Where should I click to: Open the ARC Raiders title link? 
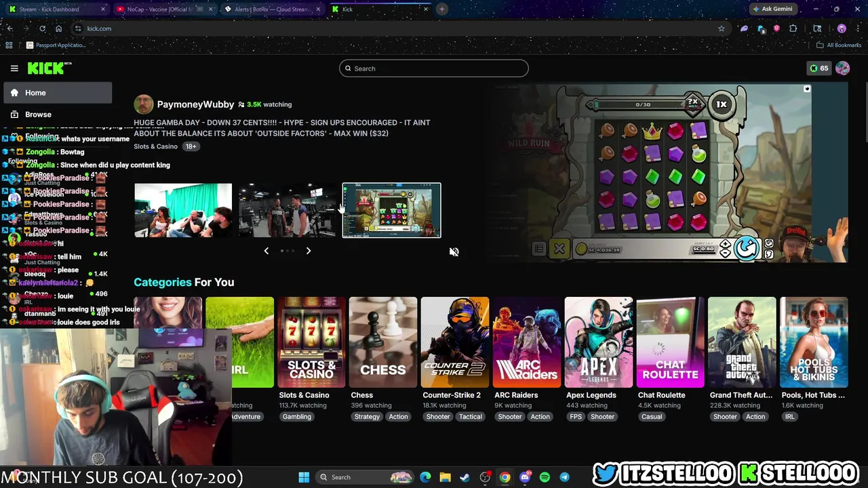(x=516, y=395)
